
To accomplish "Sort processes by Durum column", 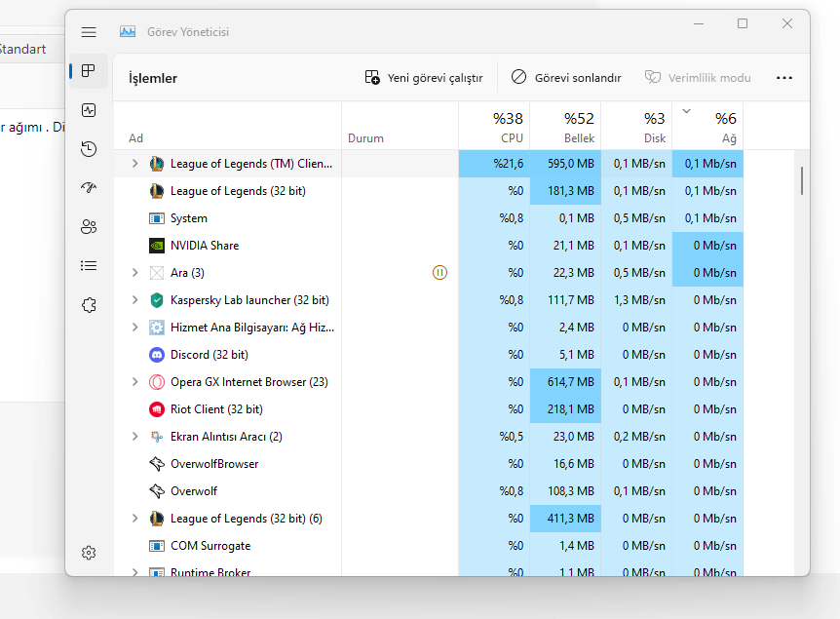I will coord(400,127).
